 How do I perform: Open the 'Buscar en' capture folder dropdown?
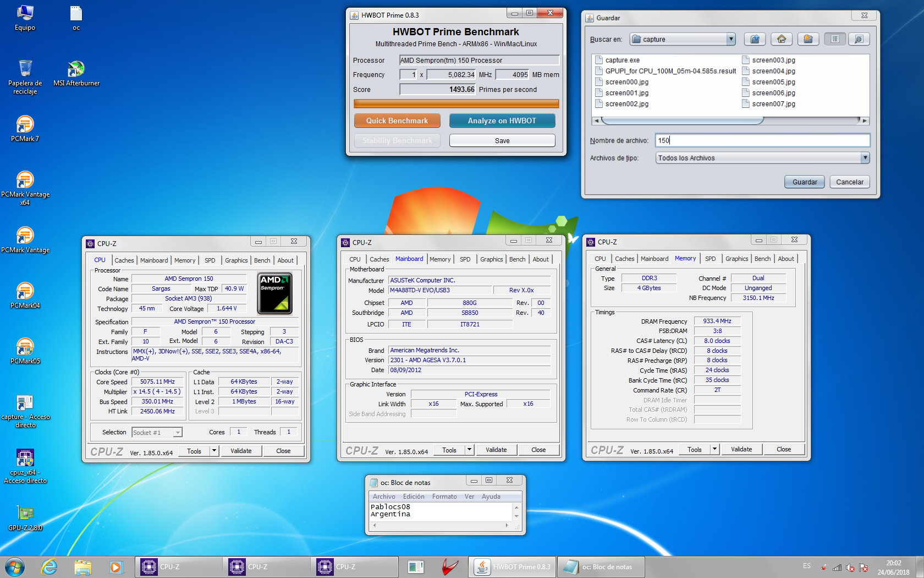731,39
